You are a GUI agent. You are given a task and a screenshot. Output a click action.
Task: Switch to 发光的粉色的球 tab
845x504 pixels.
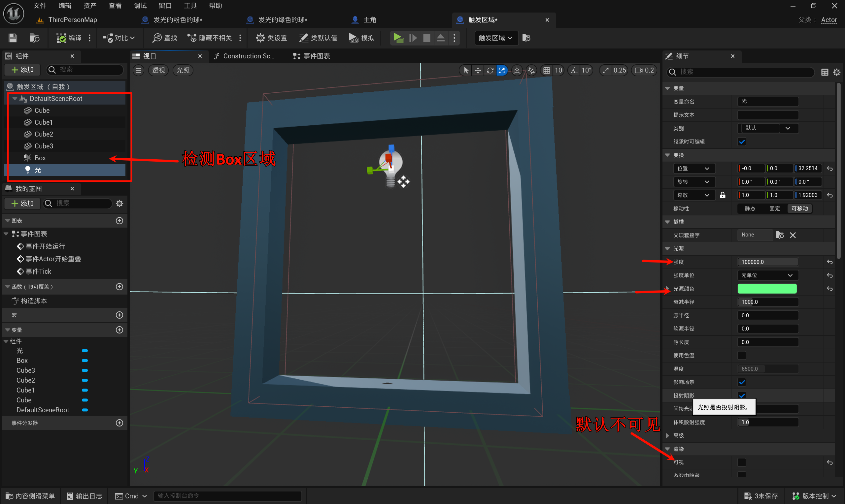(x=172, y=20)
